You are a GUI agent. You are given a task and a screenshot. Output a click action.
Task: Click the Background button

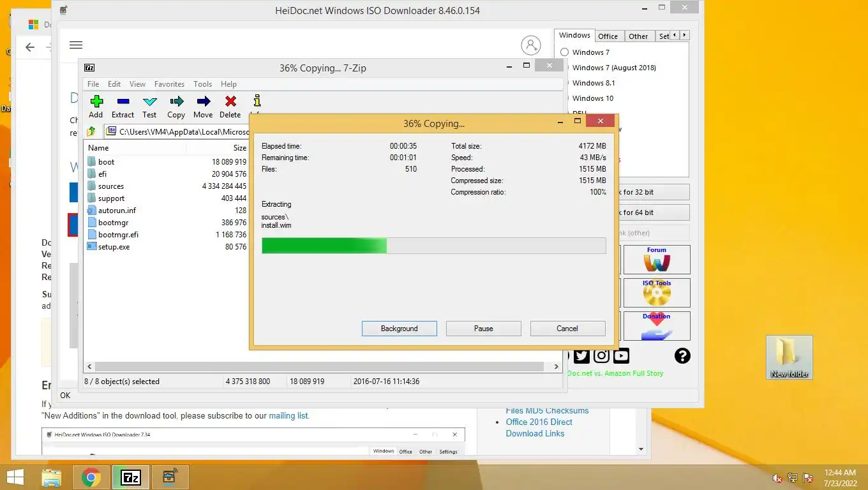(400, 329)
